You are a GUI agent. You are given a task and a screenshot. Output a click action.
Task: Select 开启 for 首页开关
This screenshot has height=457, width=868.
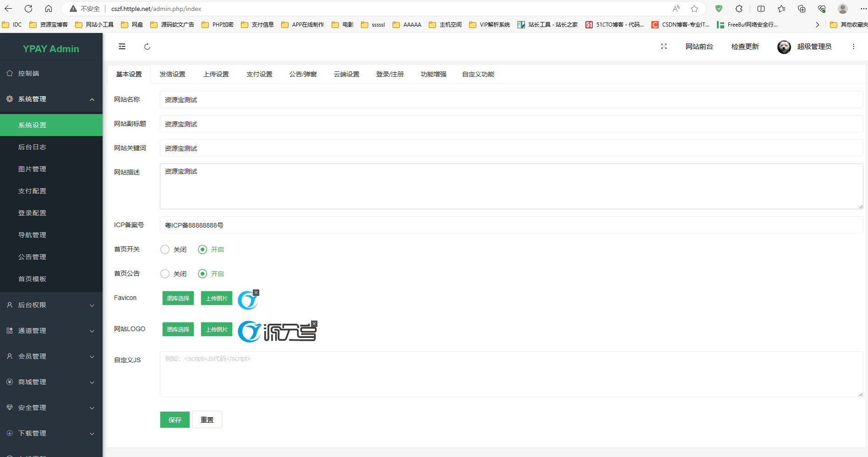point(202,250)
